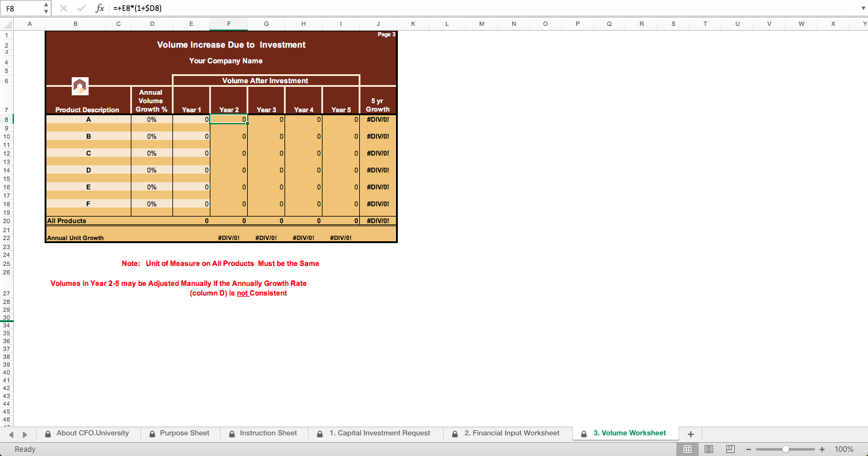Open the Purpose Sheet tab

[x=180, y=433]
